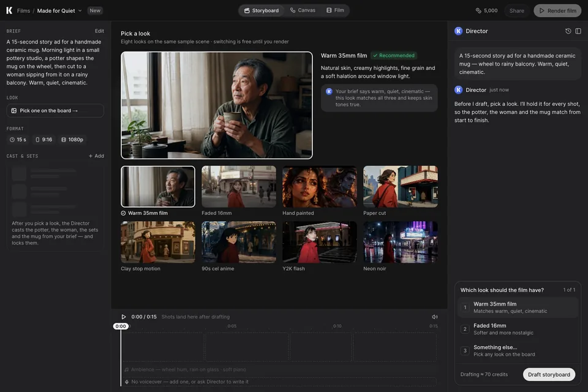Open the Director history icon
This screenshot has width=588, height=392.
pyautogui.click(x=568, y=31)
